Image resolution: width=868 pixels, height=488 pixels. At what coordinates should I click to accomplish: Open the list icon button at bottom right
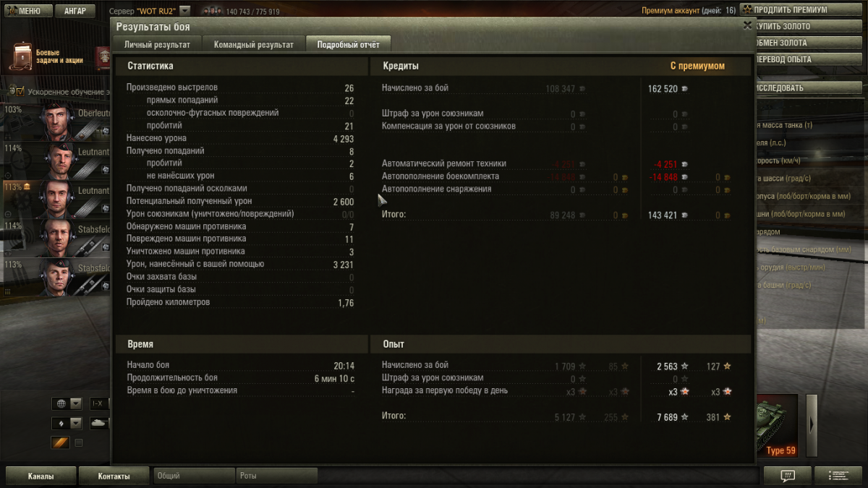838,476
